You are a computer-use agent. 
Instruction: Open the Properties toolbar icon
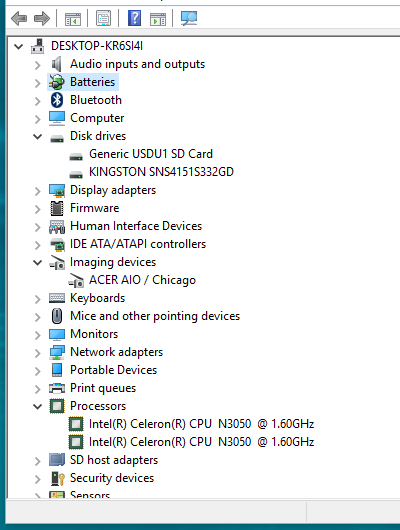[103, 18]
